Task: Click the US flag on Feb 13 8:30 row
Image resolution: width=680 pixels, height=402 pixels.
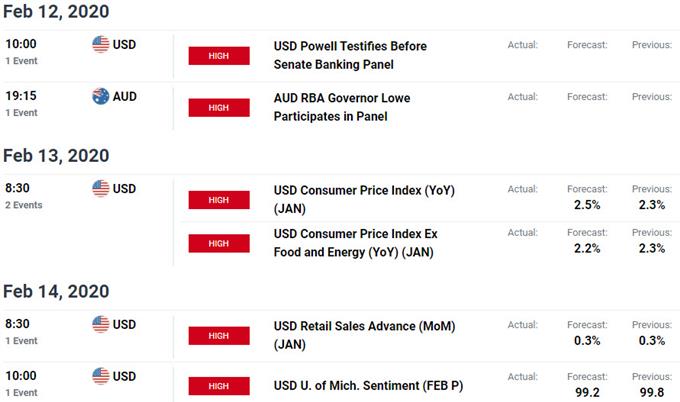Action: click(x=101, y=189)
